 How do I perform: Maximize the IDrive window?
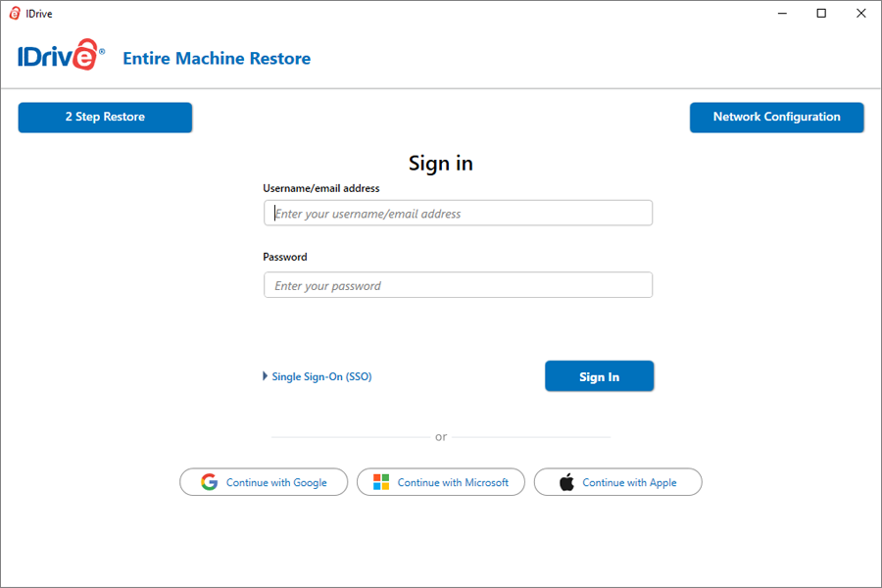(x=821, y=14)
